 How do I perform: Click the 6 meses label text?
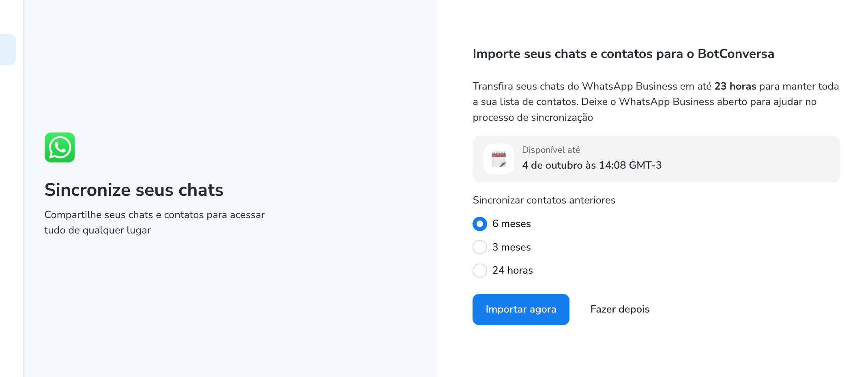(511, 224)
